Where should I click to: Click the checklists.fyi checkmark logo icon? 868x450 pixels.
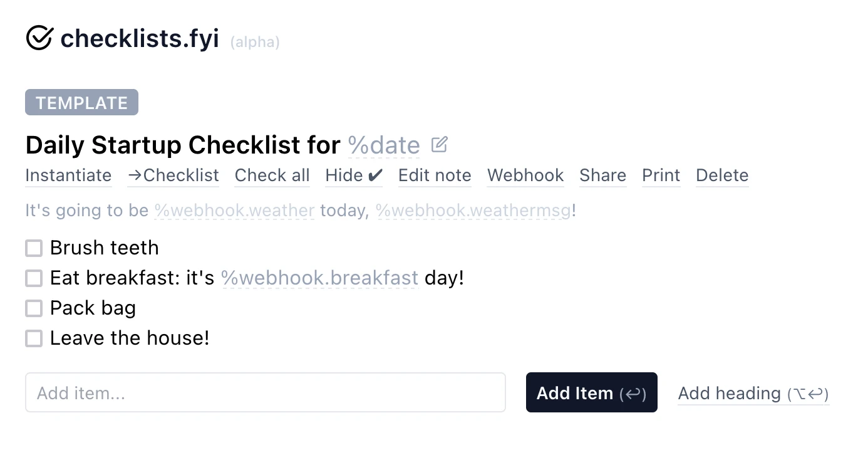[39, 38]
